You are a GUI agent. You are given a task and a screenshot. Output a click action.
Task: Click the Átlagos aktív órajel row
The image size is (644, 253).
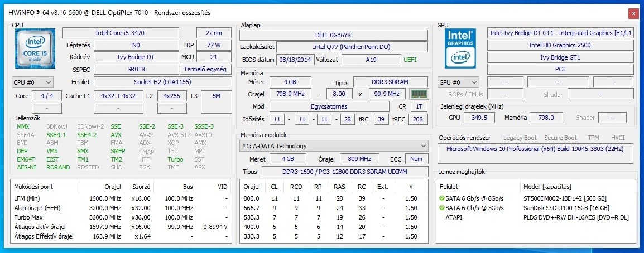[121, 227]
